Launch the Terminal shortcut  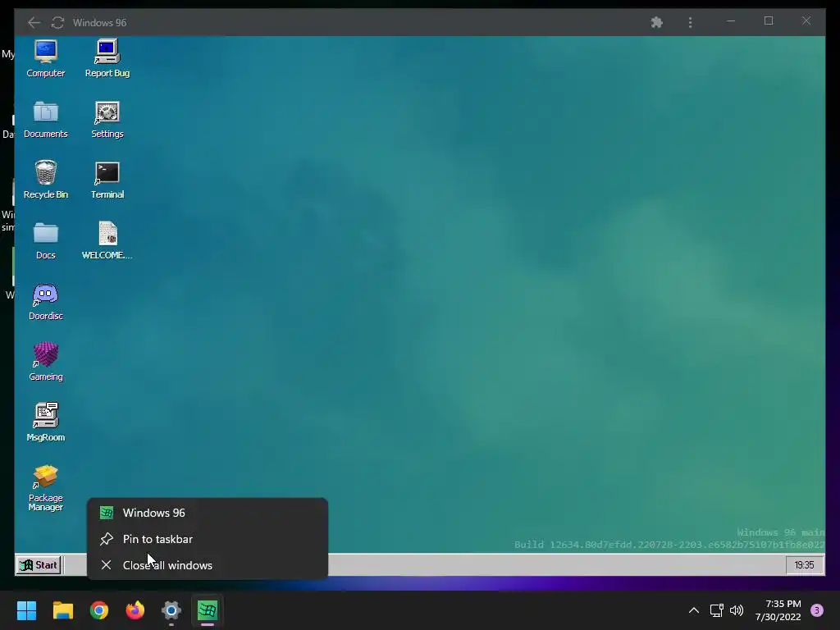coord(107,180)
